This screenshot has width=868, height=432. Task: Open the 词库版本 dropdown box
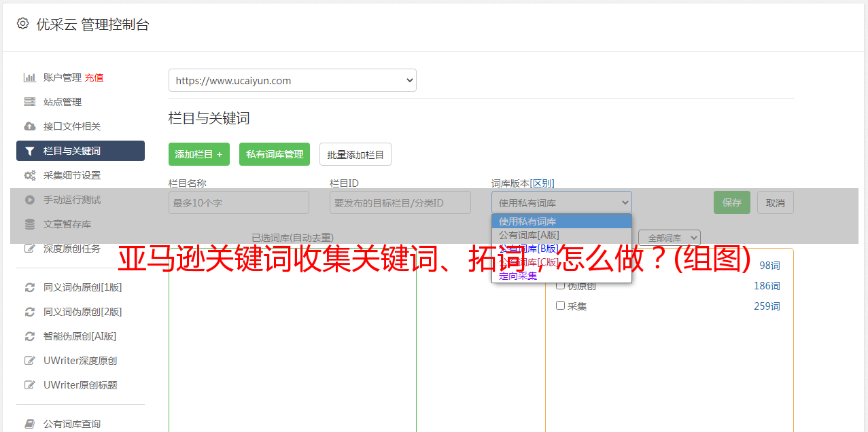pyautogui.click(x=561, y=202)
